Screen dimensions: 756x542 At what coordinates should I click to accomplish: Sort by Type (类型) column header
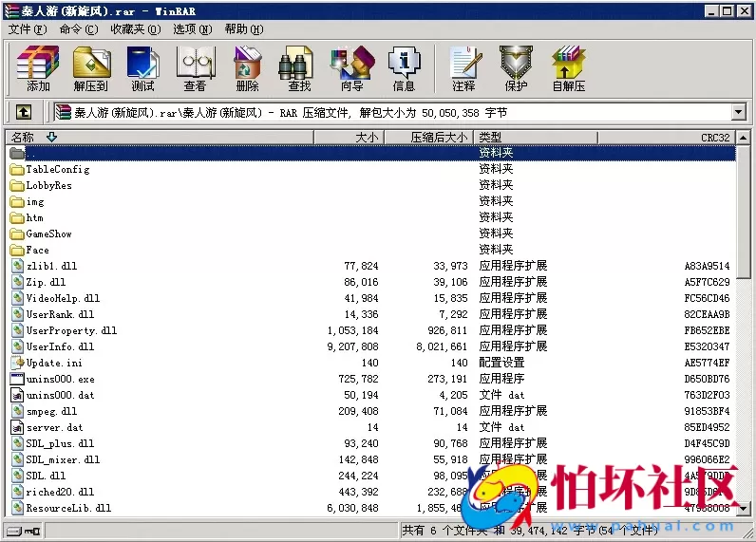click(536, 138)
